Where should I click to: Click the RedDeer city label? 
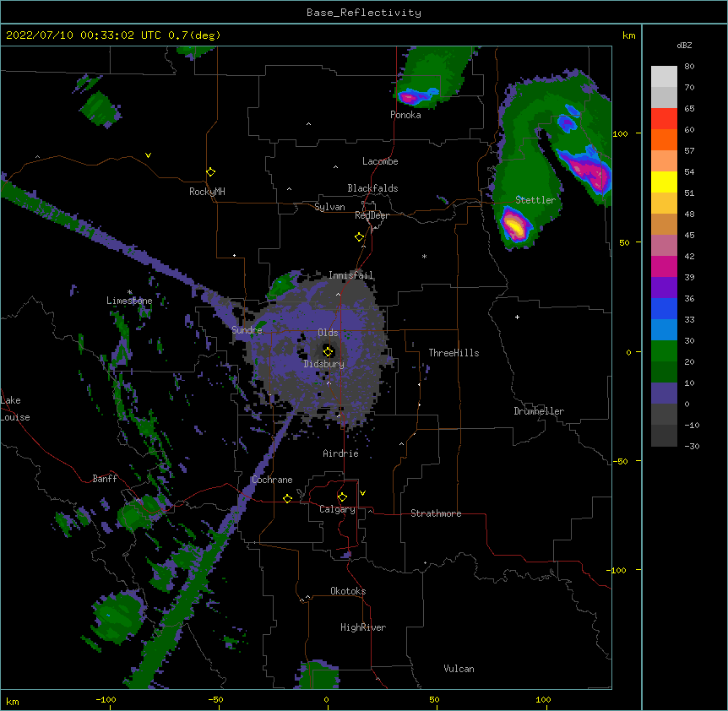pos(372,215)
